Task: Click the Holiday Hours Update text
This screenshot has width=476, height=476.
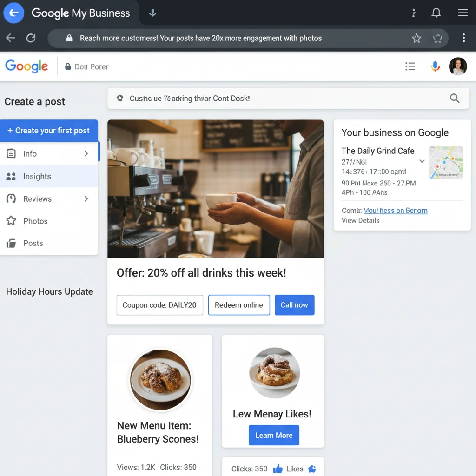Action: [x=49, y=291]
